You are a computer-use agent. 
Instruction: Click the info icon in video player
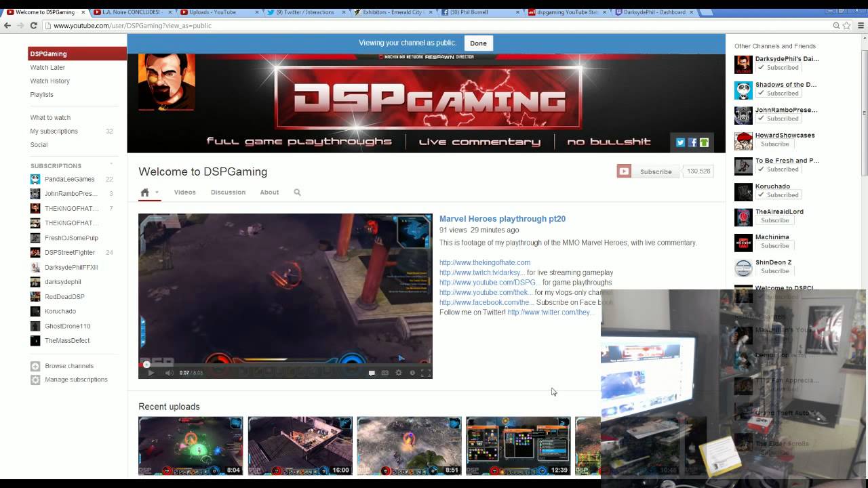coord(412,373)
